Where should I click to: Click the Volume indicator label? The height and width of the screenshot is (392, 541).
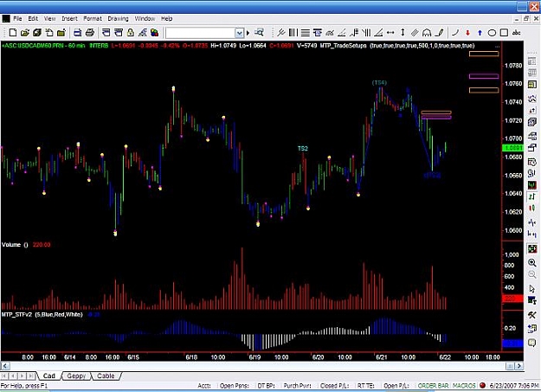pyautogui.click(x=11, y=245)
